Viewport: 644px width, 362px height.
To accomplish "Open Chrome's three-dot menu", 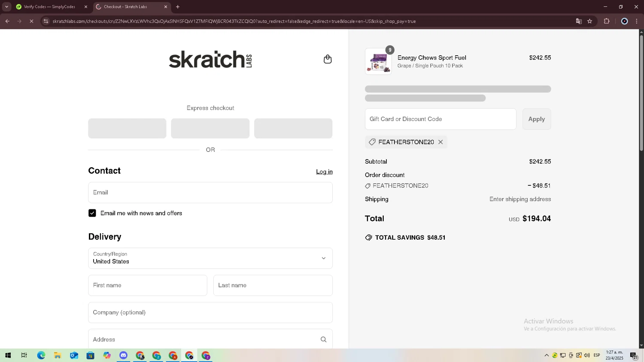I will (x=637, y=21).
